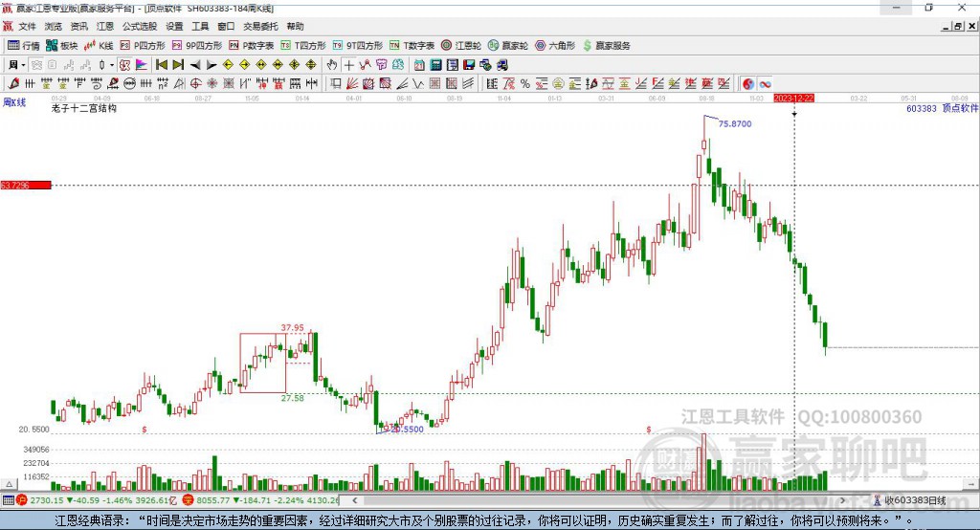Open the 板块 sector view
Image resolution: width=980 pixels, height=530 pixels.
pyautogui.click(x=62, y=46)
